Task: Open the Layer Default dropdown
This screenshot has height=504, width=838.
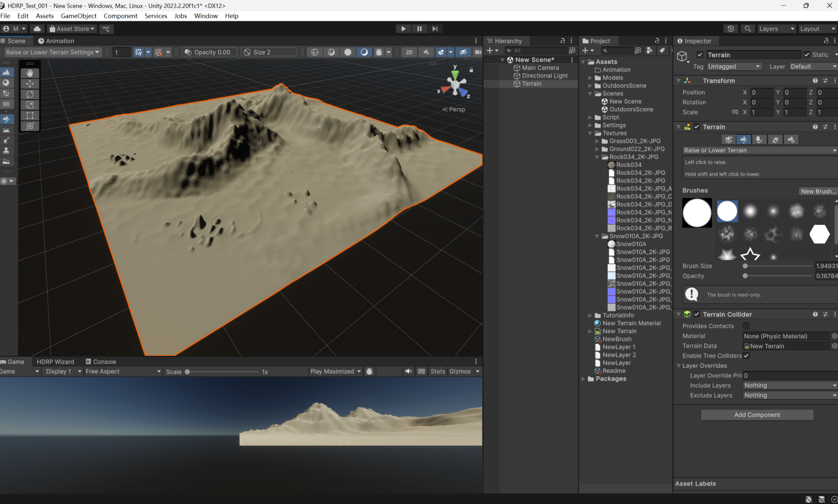Action: (813, 66)
